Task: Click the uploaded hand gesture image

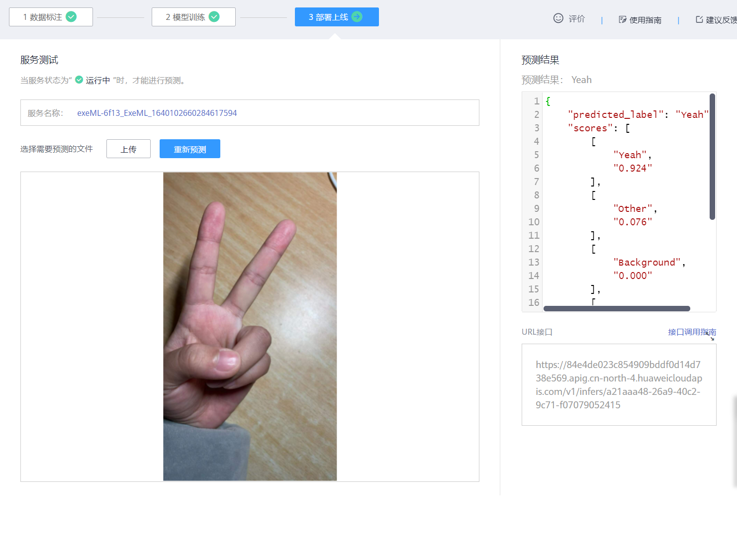Action: (250, 327)
